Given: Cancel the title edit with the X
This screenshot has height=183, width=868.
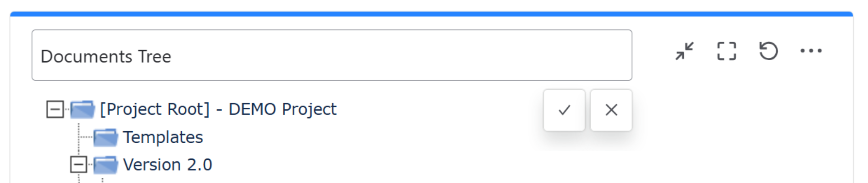Looking at the screenshot, I should click(611, 110).
